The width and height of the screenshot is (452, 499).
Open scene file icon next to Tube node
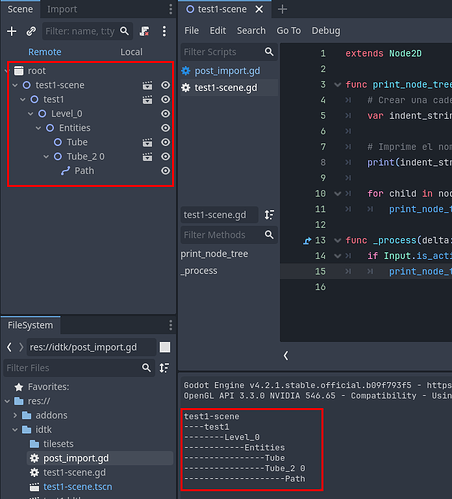tap(148, 142)
